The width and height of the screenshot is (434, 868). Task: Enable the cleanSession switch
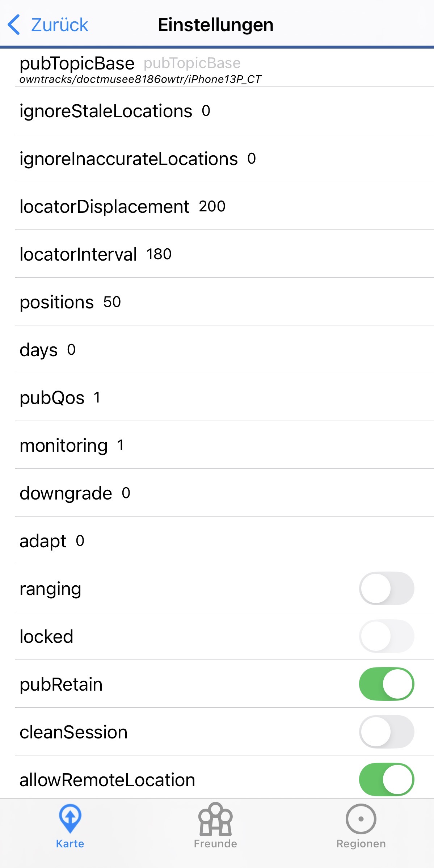(x=386, y=732)
